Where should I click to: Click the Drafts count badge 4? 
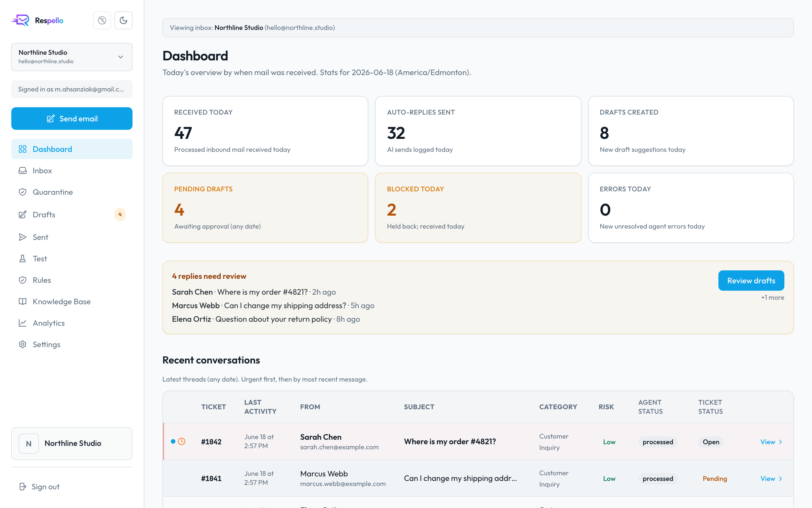pyautogui.click(x=120, y=214)
